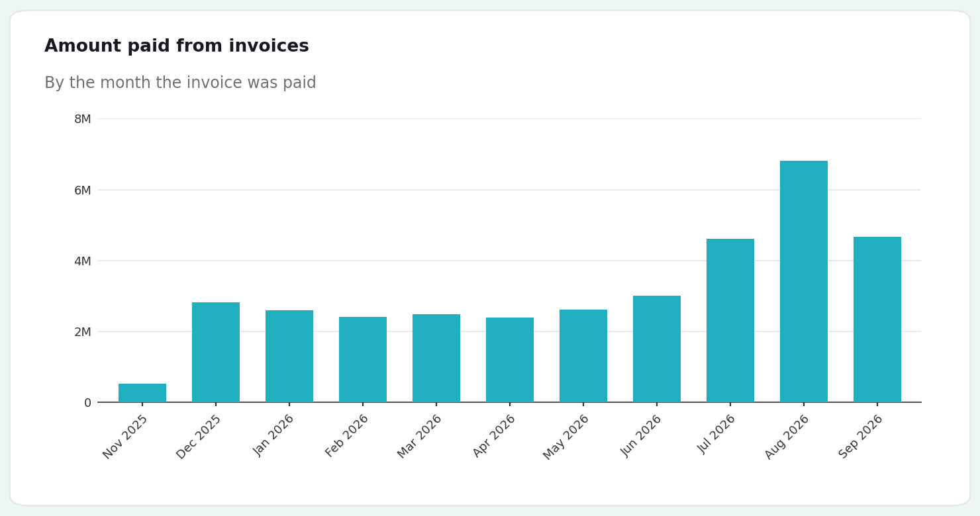Click the Nov 2025 bar

click(142, 393)
